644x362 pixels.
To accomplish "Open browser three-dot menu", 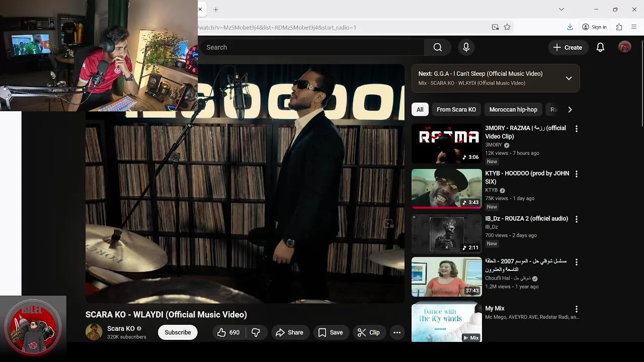I will coord(634,27).
